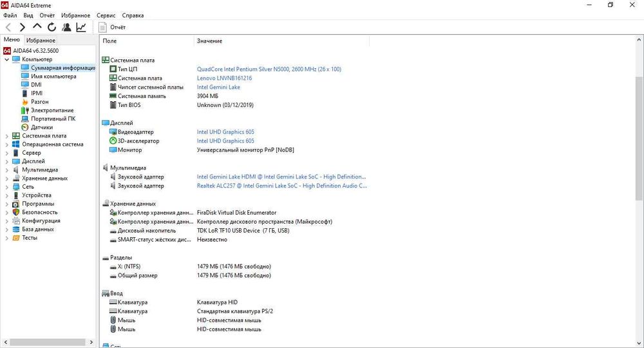Select the Монитор row
The height and width of the screenshot is (348, 644).
click(234, 150)
